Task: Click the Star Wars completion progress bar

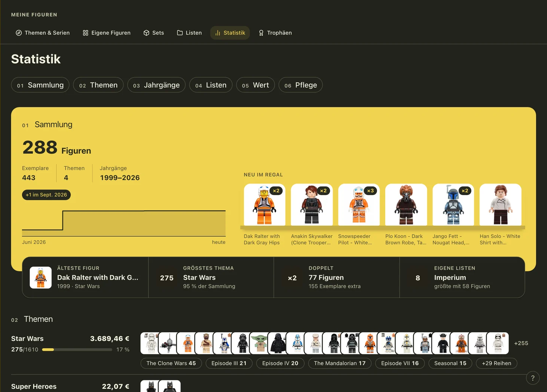Action: (x=77, y=349)
